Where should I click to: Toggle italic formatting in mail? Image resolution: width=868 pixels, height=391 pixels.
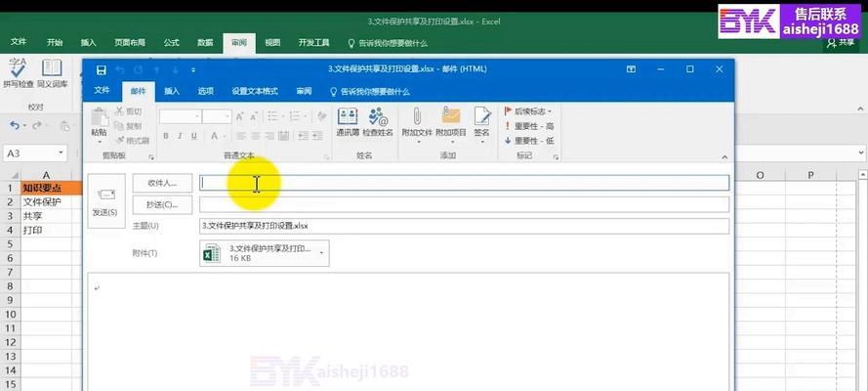180,136
